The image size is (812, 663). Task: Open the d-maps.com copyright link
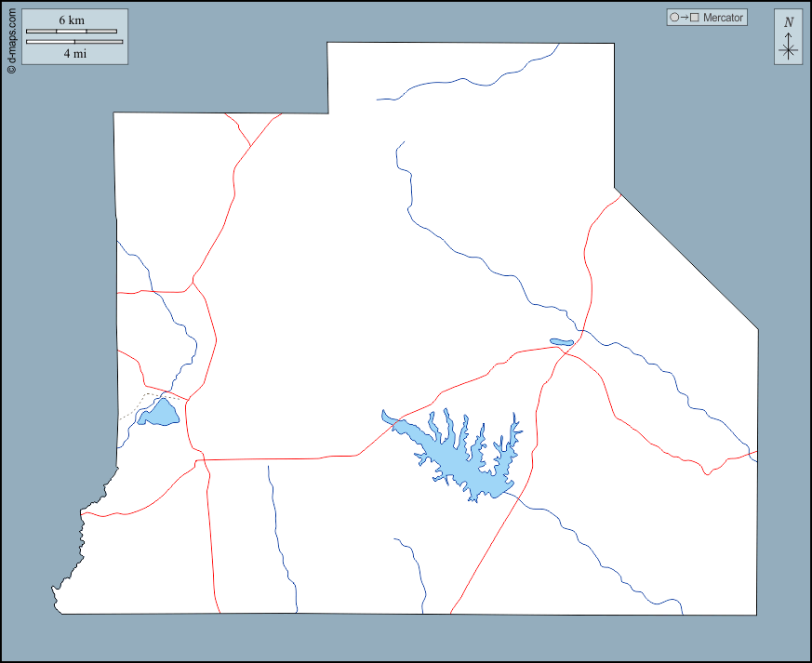[x=11, y=42]
